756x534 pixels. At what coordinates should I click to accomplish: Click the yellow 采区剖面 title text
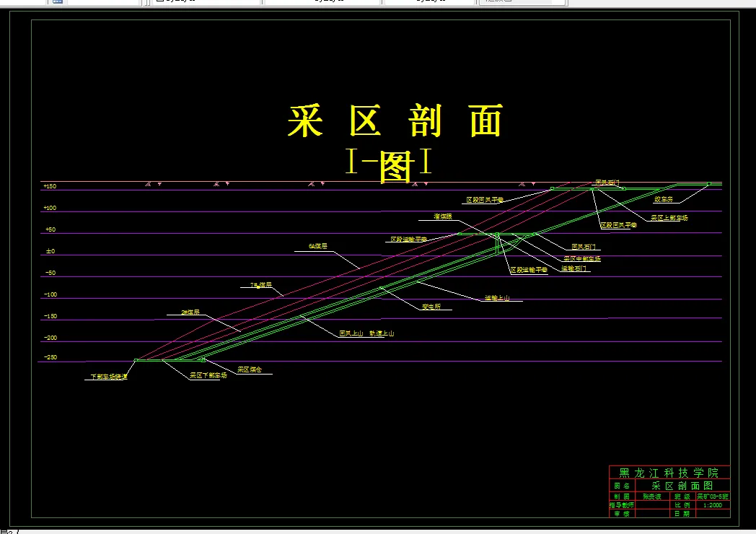(397, 121)
